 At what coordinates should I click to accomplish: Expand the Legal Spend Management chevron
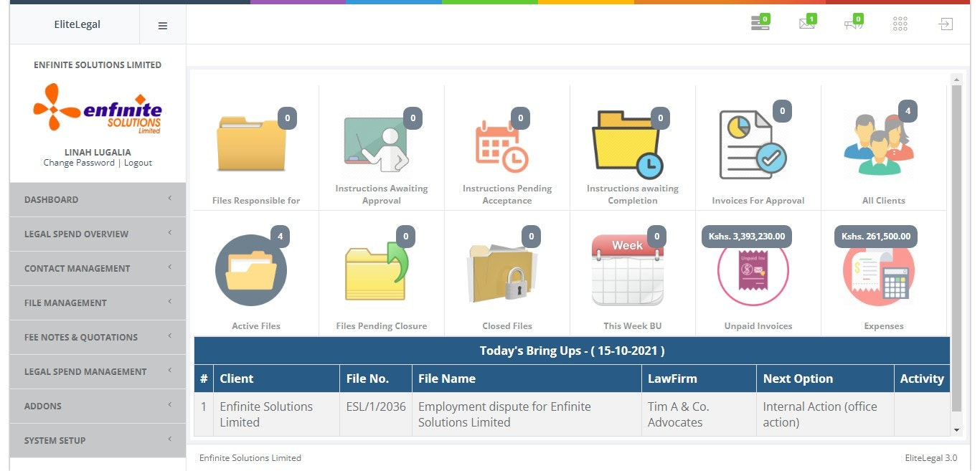point(170,371)
